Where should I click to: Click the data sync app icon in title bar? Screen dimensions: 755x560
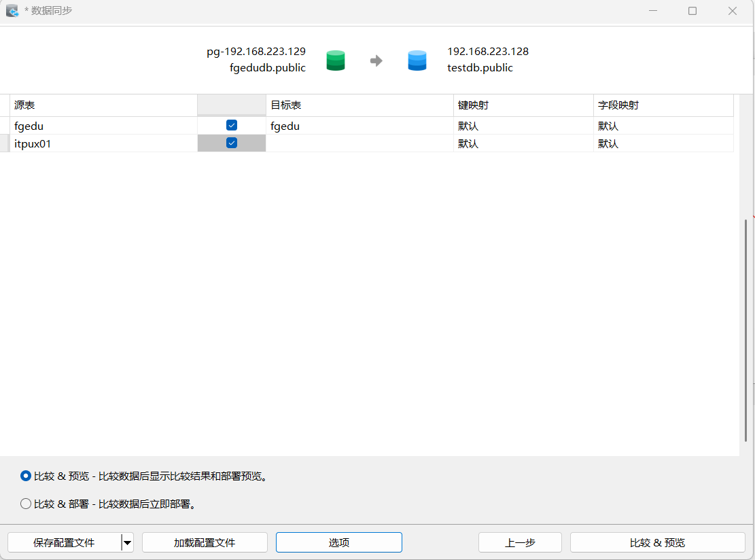pos(12,11)
